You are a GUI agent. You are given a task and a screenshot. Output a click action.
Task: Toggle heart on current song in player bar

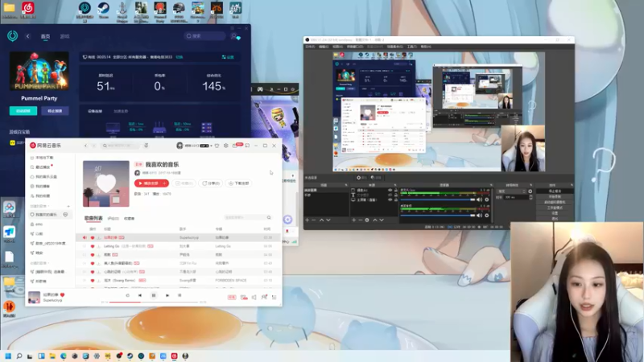(63, 294)
